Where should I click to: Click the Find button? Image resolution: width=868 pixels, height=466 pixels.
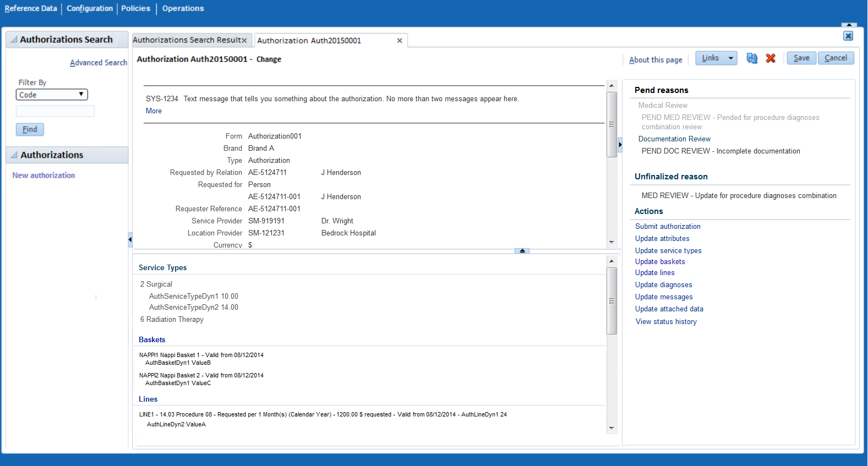pos(30,129)
